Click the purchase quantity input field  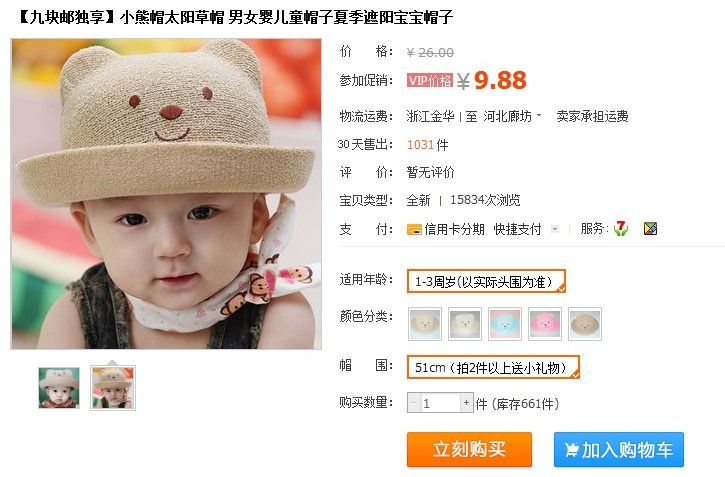tap(439, 403)
